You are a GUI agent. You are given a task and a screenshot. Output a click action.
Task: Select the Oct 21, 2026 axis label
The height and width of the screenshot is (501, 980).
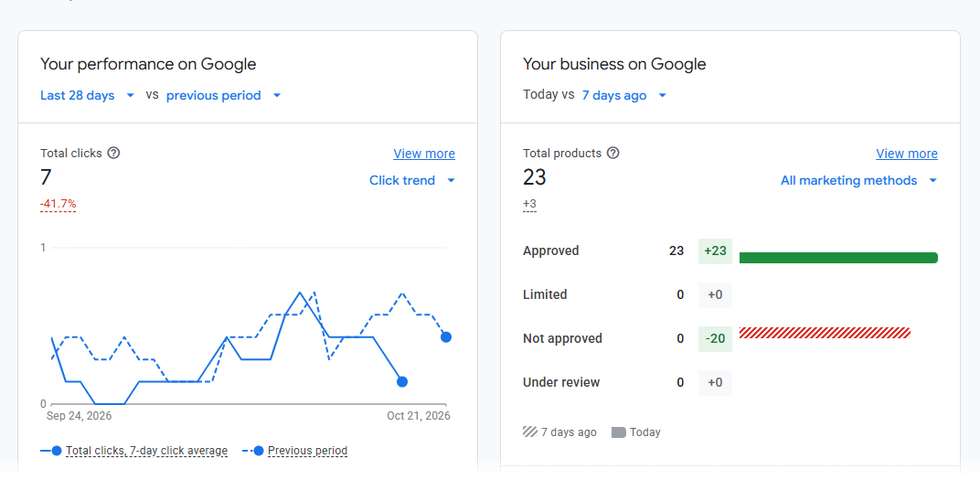[x=418, y=416]
